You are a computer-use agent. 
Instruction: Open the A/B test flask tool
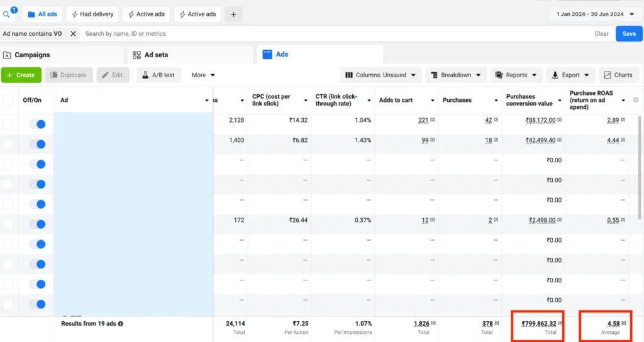pos(158,75)
